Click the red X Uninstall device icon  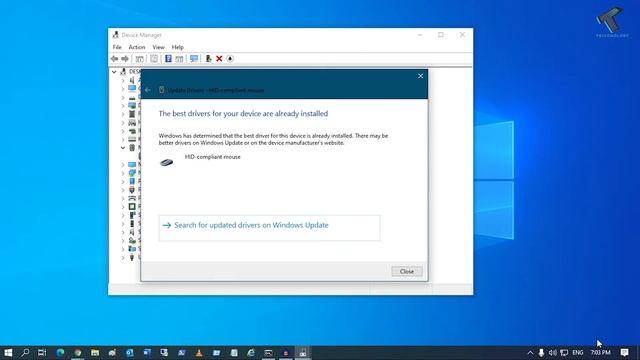point(219,59)
